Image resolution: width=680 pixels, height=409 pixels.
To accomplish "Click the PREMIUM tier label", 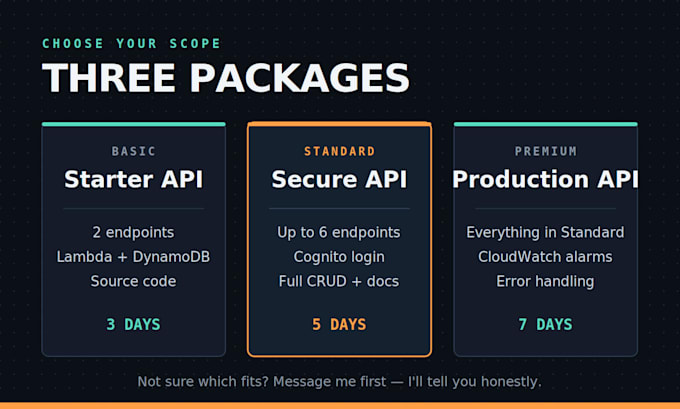I will [x=546, y=151].
